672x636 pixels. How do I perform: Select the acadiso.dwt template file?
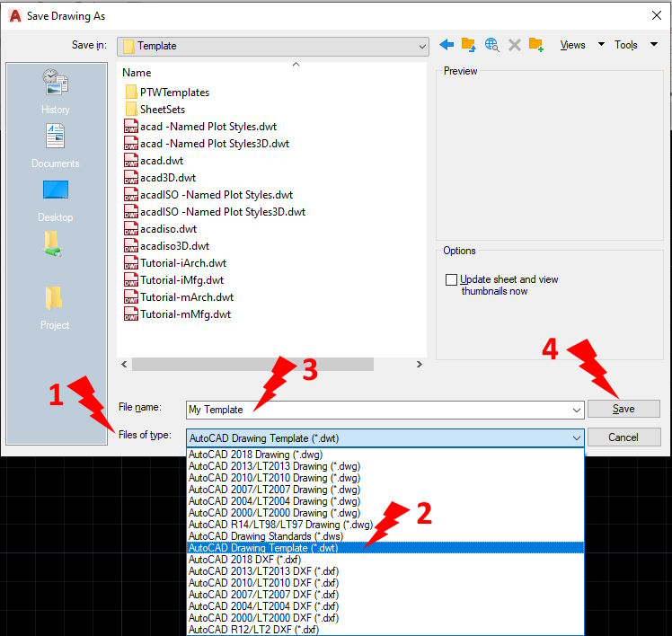point(160,229)
